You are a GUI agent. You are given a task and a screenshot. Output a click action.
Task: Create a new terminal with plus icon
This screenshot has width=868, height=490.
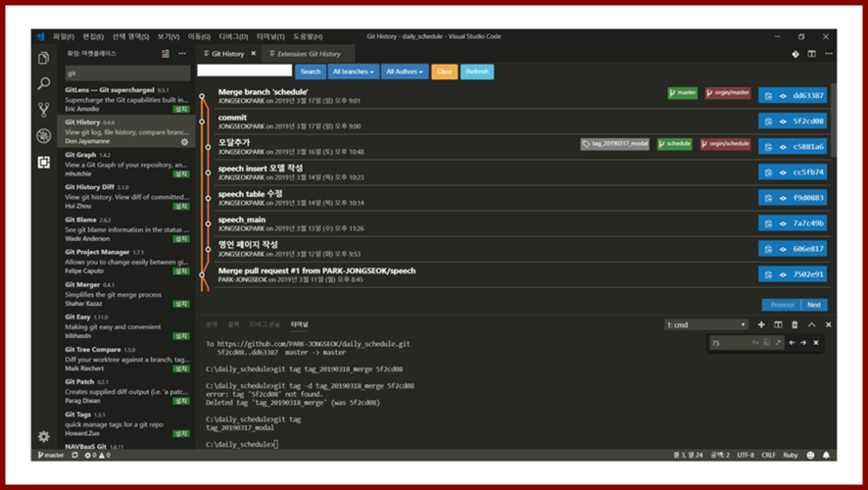761,325
